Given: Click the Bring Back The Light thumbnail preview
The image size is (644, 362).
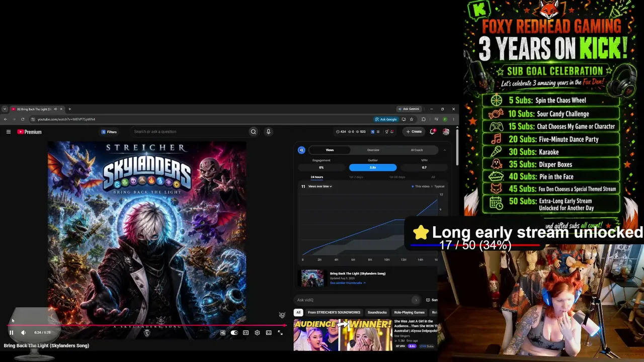Looking at the screenshot, I should (x=312, y=278).
